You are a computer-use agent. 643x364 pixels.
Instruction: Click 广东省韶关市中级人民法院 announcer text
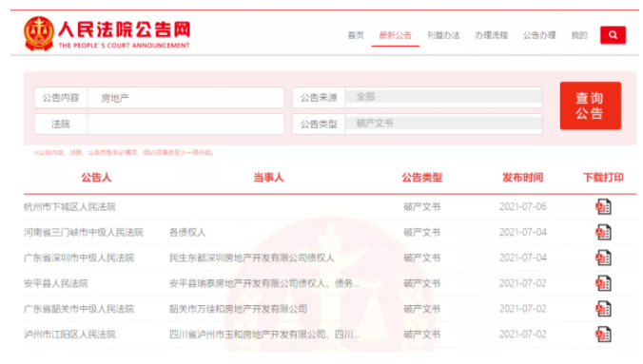79,309
